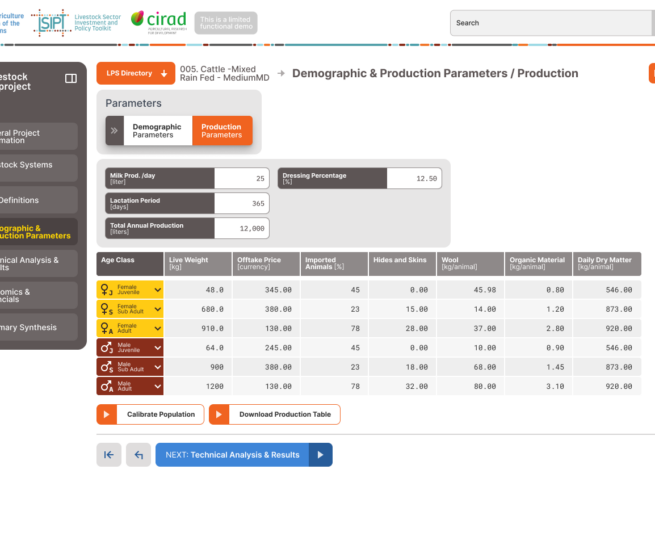The height and width of the screenshot is (545, 655).
Task: Open Summary Synthesis in the sidebar
Action: (38, 328)
